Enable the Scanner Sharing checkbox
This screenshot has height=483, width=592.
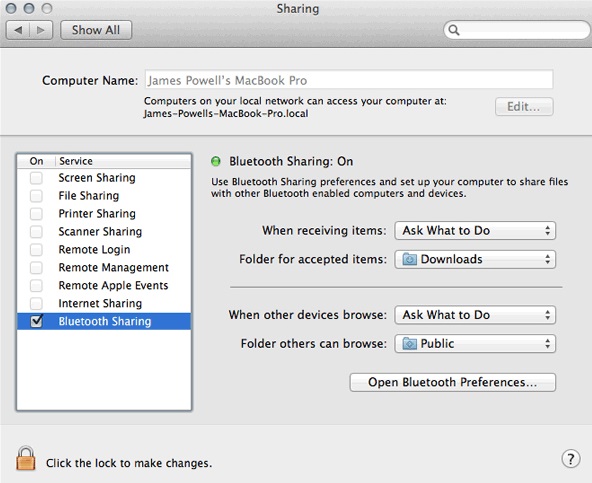[36, 231]
